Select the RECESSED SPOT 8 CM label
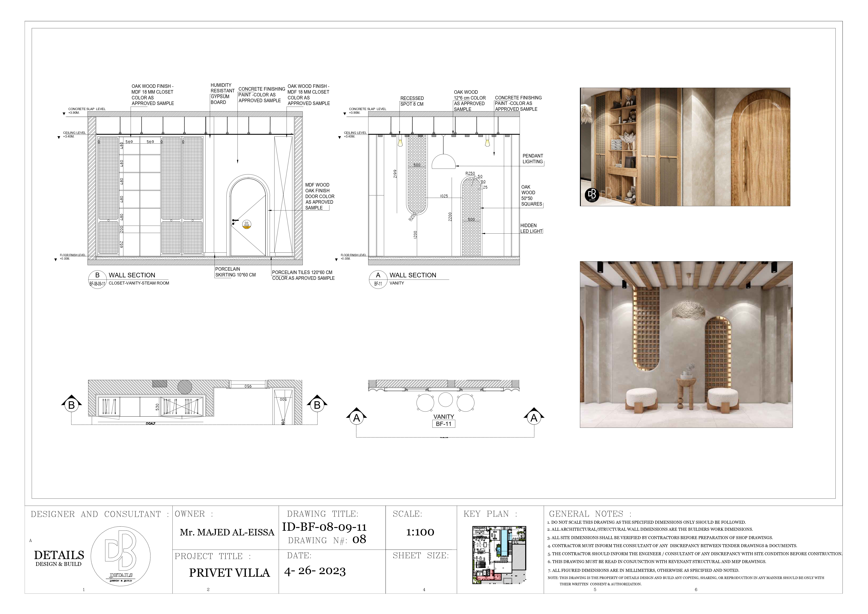868x614 pixels. (x=412, y=101)
